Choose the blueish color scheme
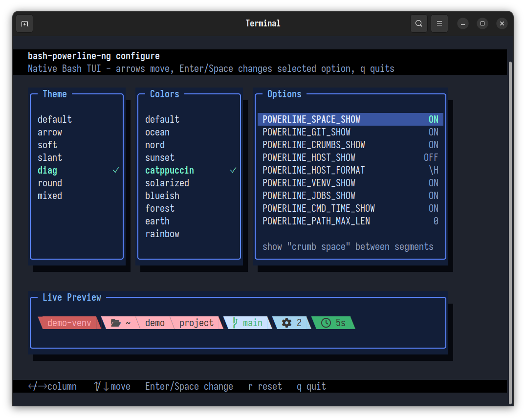The image size is (526, 420). click(x=162, y=196)
